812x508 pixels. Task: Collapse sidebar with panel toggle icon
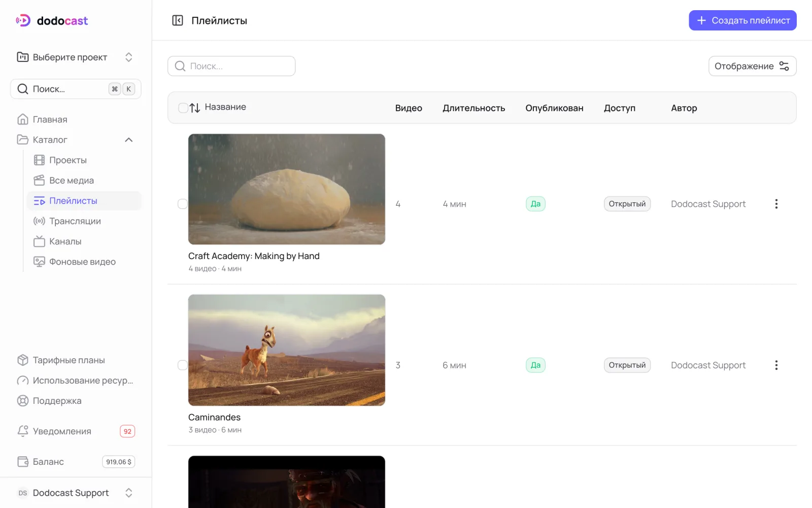pyautogui.click(x=178, y=20)
